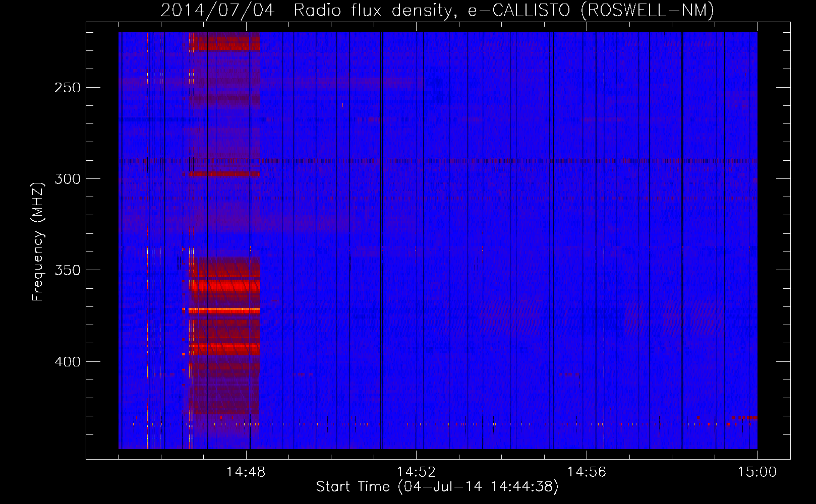This screenshot has height=504, width=816.
Task: Click the 14:56 time tick label
Action: pyautogui.click(x=587, y=472)
